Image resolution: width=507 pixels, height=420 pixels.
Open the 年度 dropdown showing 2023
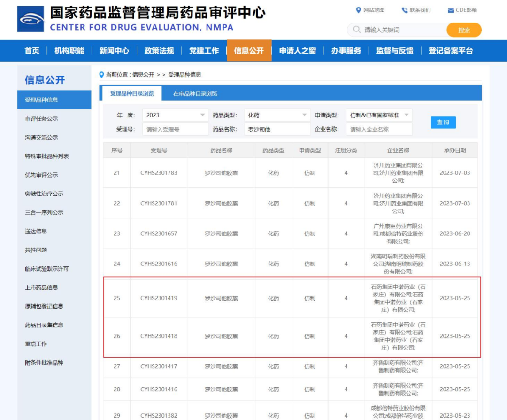175,115
